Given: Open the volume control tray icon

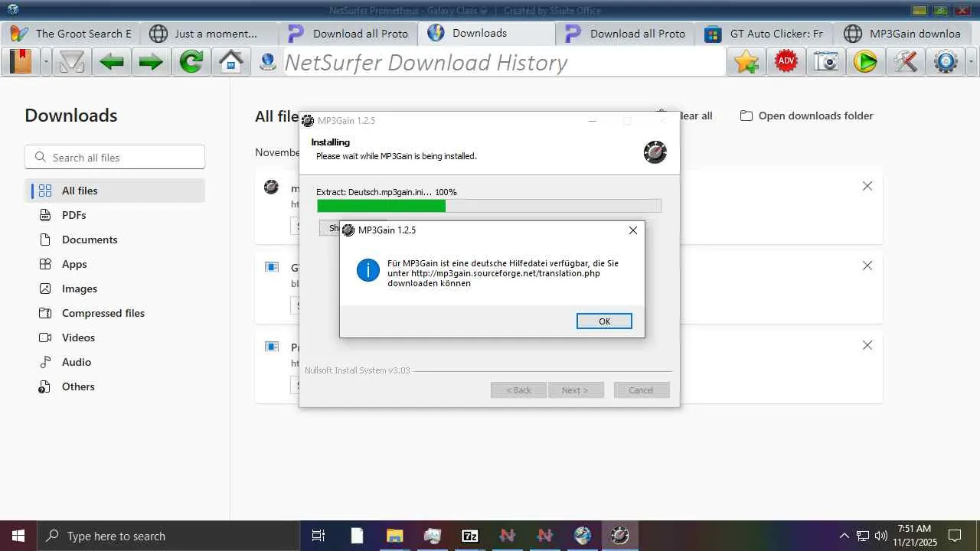Looking at the screenshot, I should click(x=881, y=536).
